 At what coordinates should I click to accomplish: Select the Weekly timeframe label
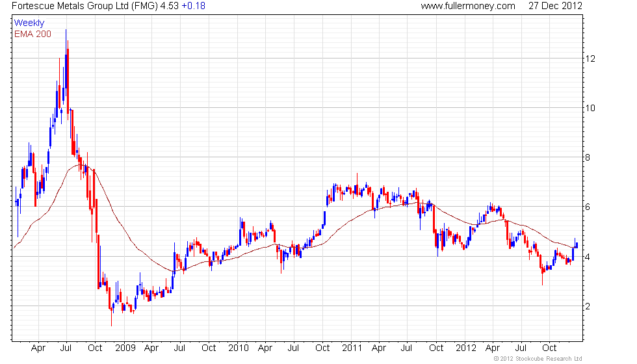(29, 23)
